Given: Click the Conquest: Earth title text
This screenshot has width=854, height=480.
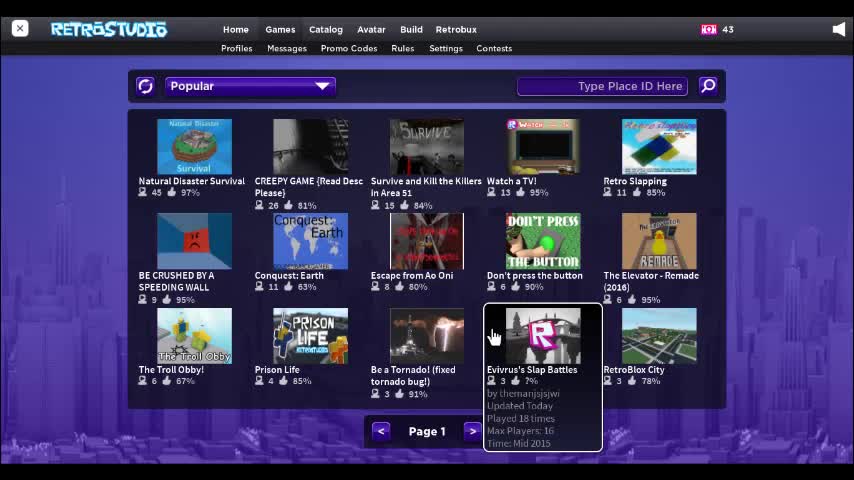Looking at the screenshot, I should click(289, 276).
